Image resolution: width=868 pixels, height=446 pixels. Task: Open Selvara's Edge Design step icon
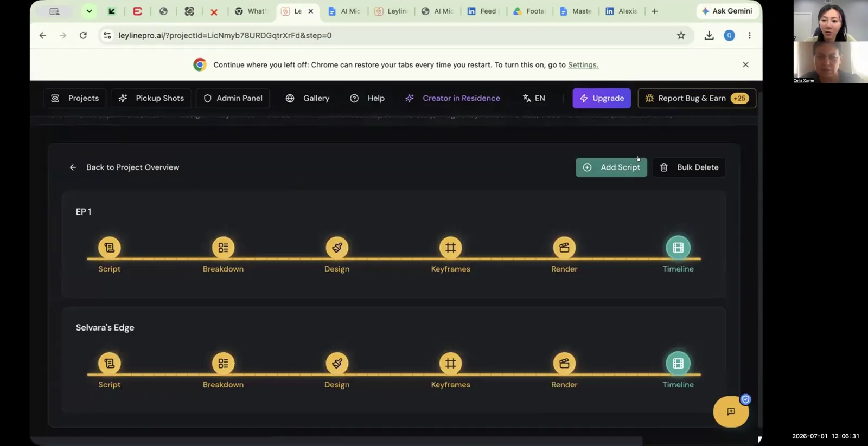pyautogui.click(x=337, y=363)
